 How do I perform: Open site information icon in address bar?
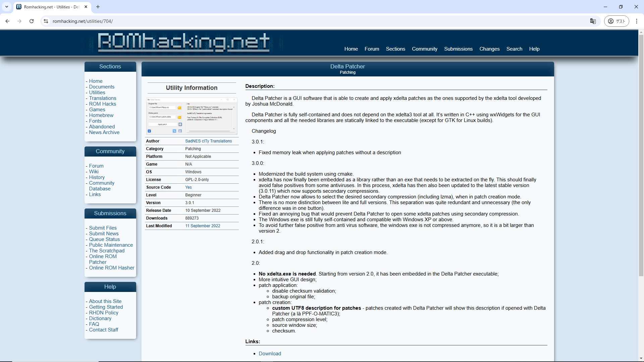point(46,21)
